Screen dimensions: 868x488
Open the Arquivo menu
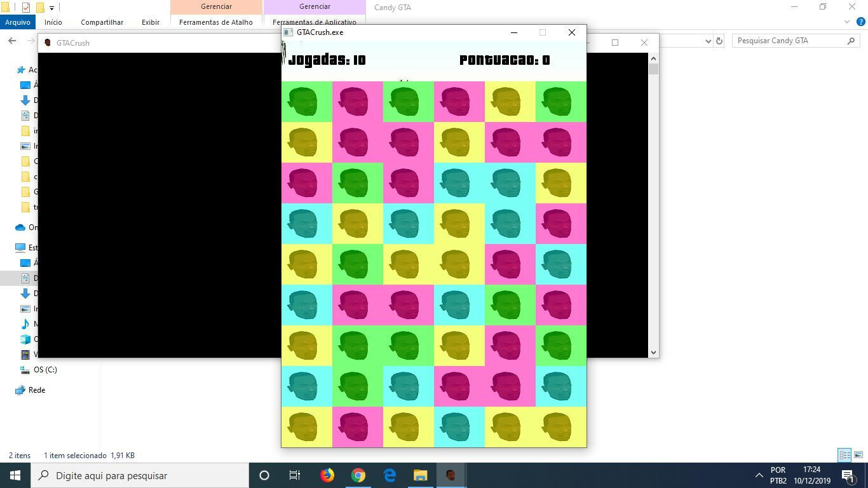(17, 22)
